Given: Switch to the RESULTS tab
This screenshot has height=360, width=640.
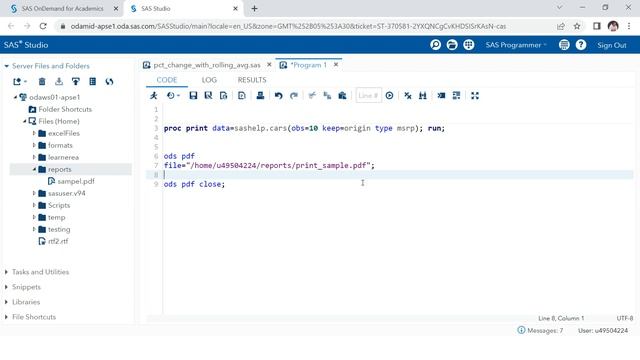Looking at the screenshot, I should [252, 80].
